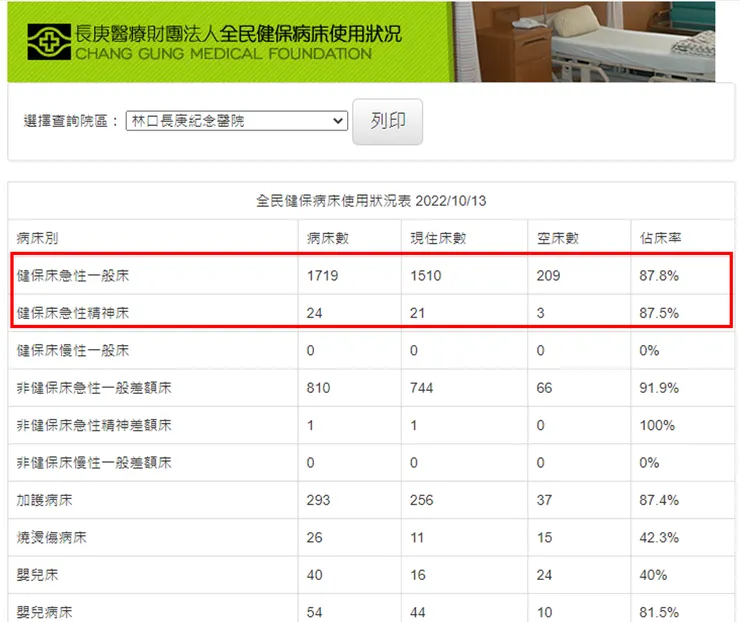Select the row label 非健保床慢性一般差額床
The height and width of the screenshot is (622, 740).
click(94, 462)
